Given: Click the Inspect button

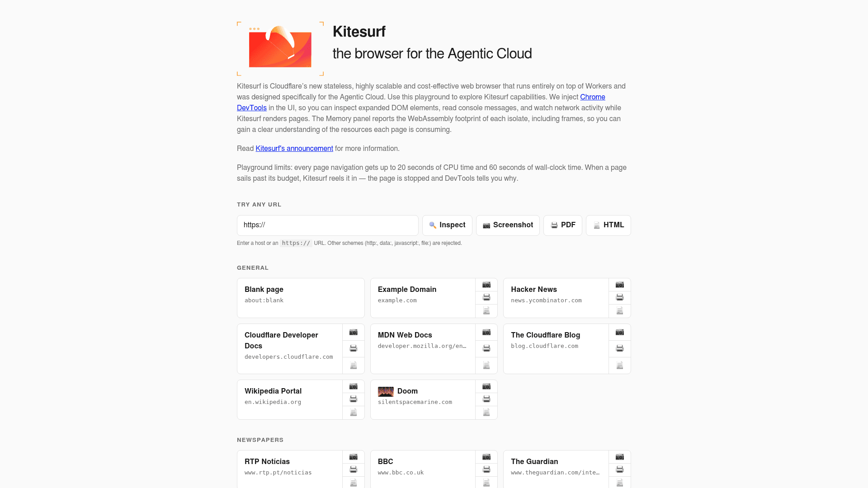Looking at the screenshot, I should tap(447, 225).
